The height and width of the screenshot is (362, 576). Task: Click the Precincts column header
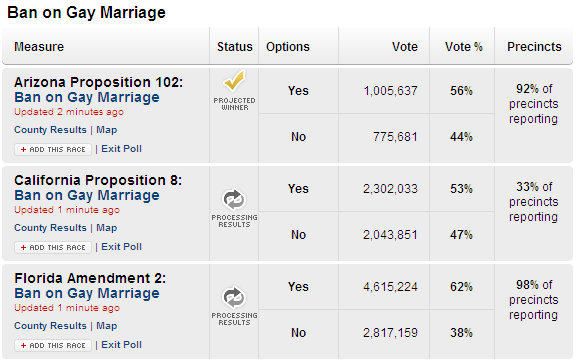pyautogui.click(x=534, y=47)
